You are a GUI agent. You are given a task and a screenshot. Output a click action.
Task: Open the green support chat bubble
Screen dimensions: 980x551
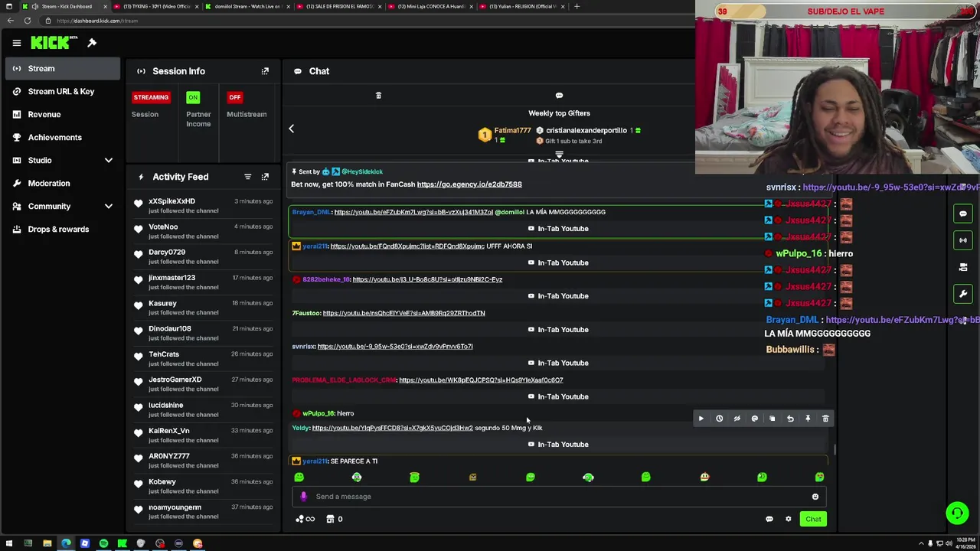point(957,513)
